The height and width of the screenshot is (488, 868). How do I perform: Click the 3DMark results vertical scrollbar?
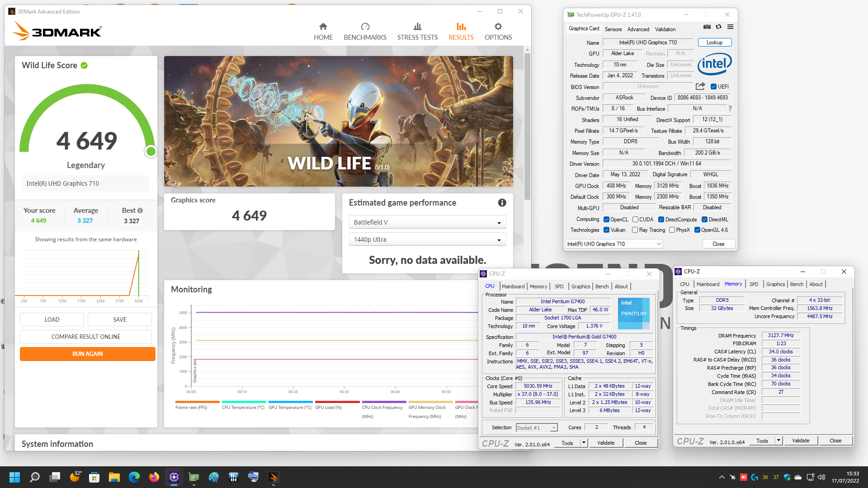tap(527, 127)
